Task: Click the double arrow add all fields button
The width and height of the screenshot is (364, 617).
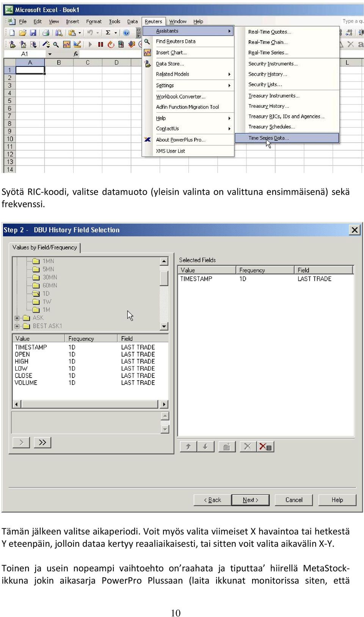Action: [x=42, y=442]
